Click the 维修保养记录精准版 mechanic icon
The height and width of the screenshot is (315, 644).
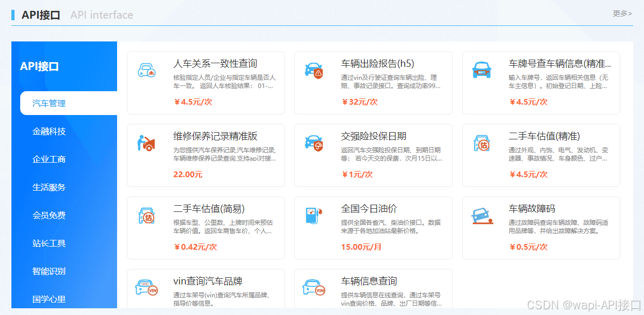(x=147, y=142)
